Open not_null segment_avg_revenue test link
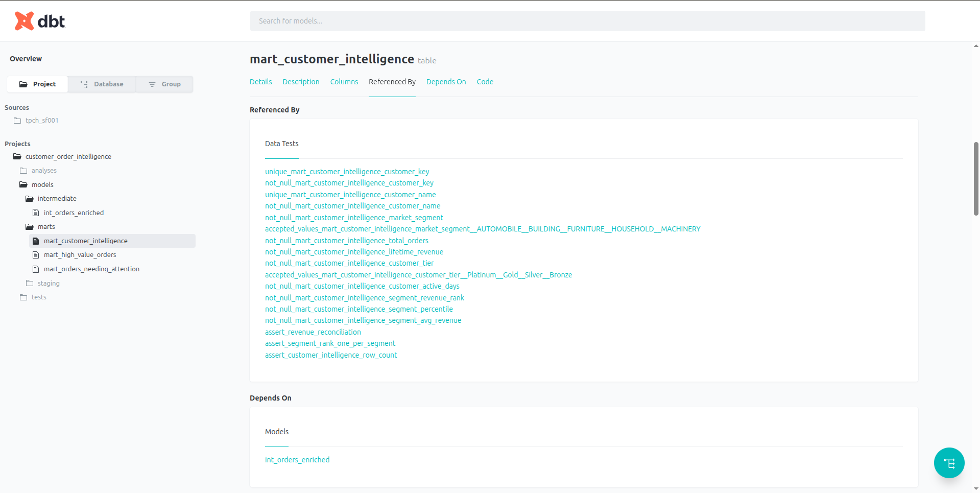 363,320
